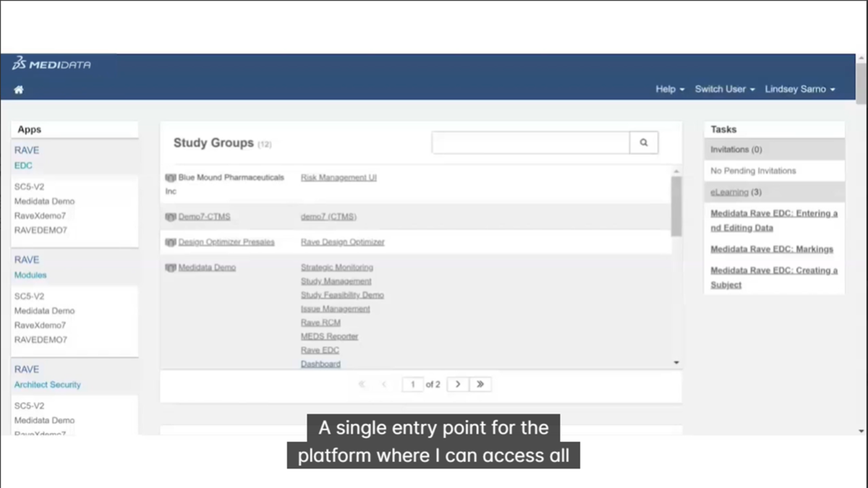
Task: Select SC5-V2 under RAVE Architect Security
Action: 30,406
